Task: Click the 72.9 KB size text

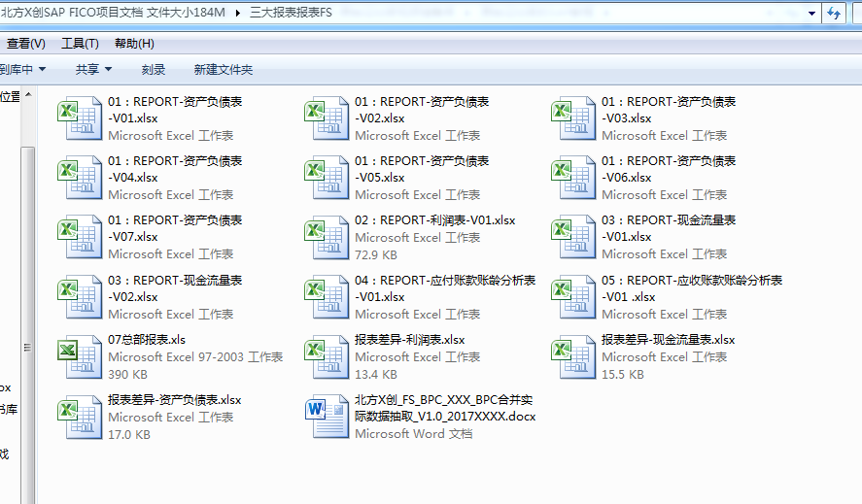Action: coord(376,255)
